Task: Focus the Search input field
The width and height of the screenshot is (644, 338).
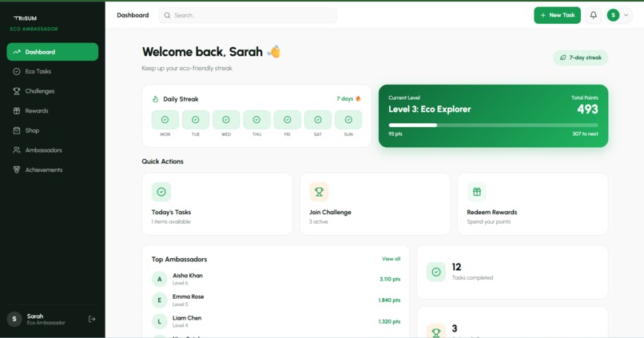Action: coord(248,16)
